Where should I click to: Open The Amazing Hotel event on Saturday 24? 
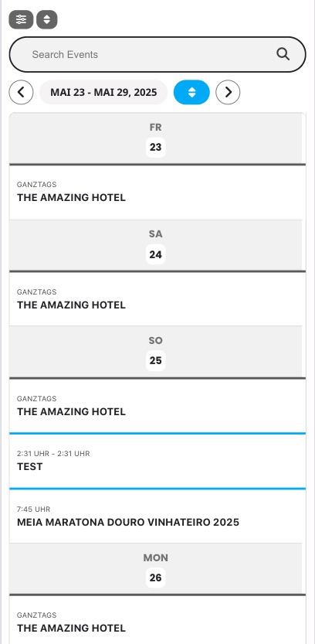pos(157,299)
